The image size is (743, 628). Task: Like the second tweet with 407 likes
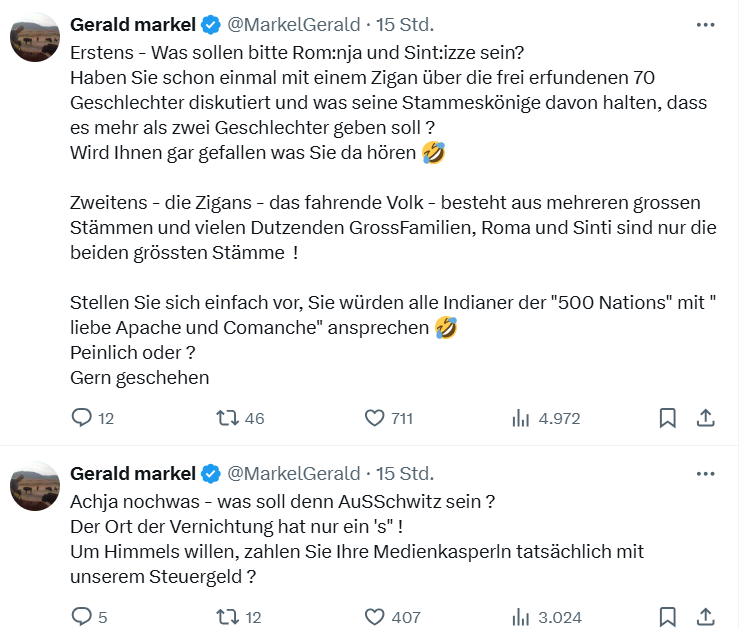[375, 617]
